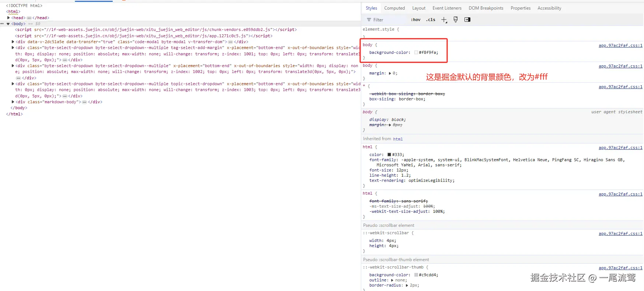The width and height of the screenshot is (644, 291).
Task: Expand the code-modal div node
Action: (x=13, y=42)
